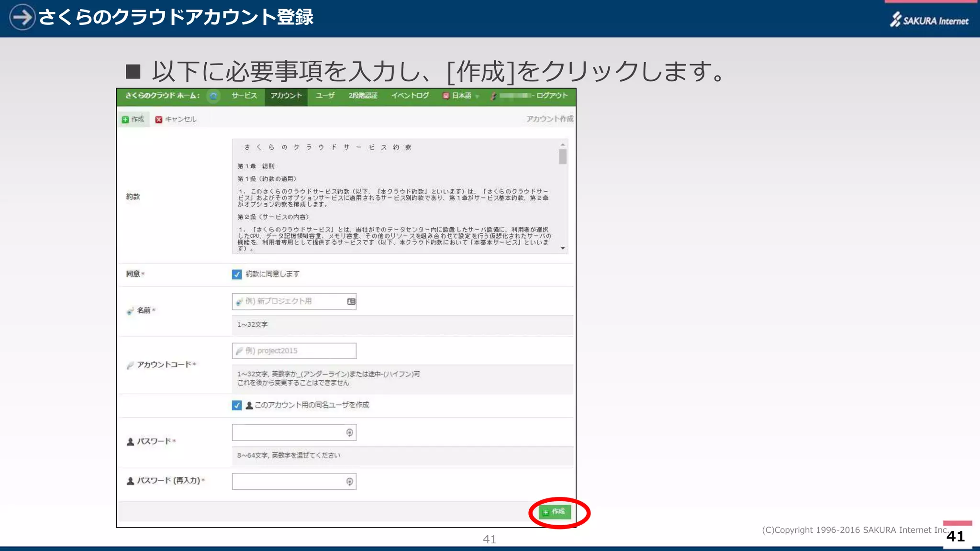Open the イベントログ menu item
980x551 pixels.
(x=410, y=96)
